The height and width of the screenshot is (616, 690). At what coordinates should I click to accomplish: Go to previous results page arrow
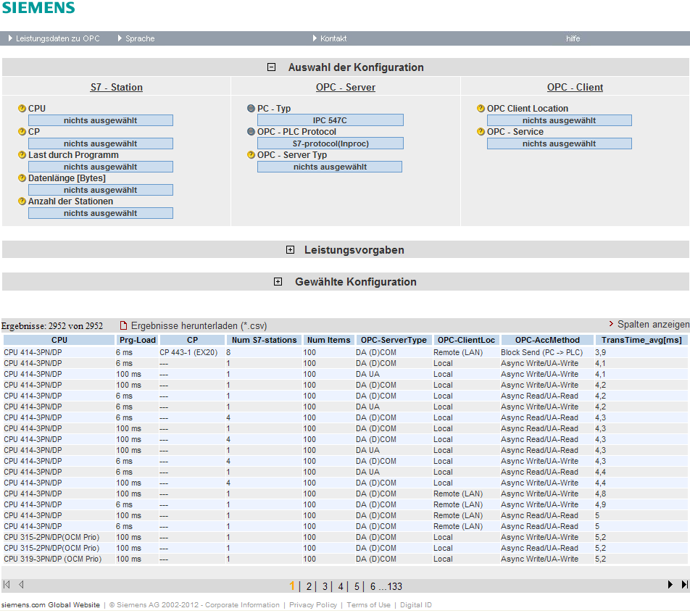21,585
